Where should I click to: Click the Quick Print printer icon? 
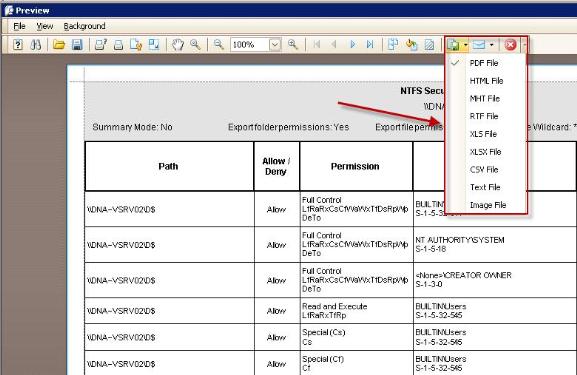118,45
